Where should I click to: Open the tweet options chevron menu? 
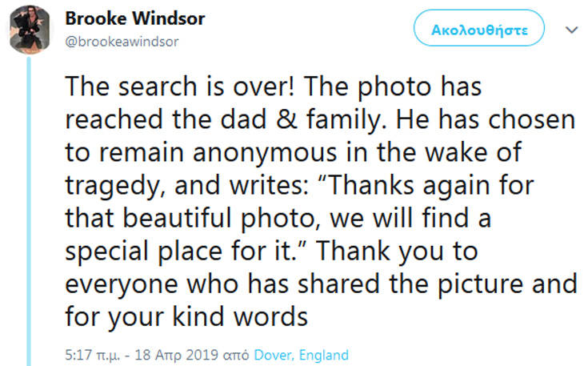(570, 30)
